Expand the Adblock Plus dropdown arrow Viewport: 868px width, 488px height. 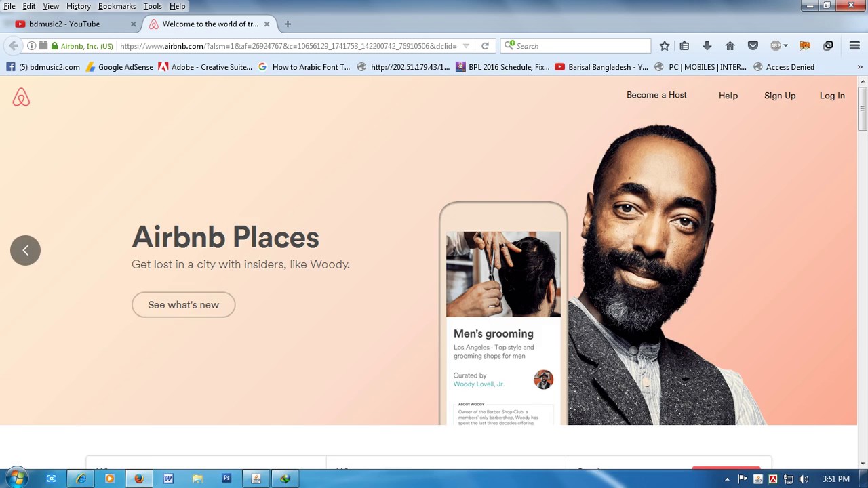pyautogui.click(x=785, y=46)
